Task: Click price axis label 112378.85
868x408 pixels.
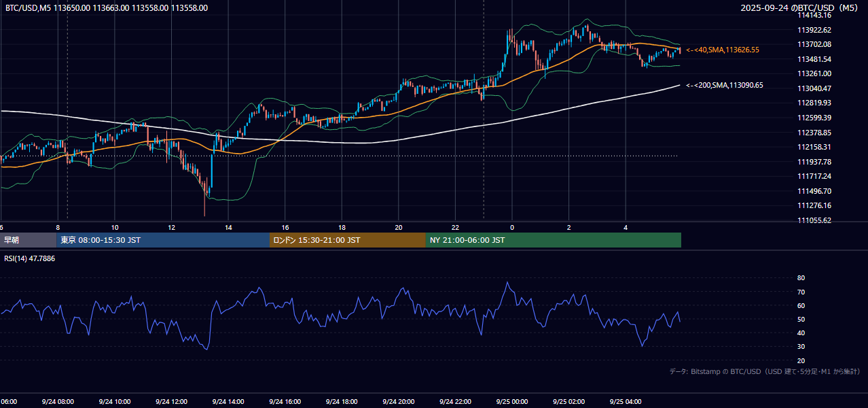Action: (814, 133)
